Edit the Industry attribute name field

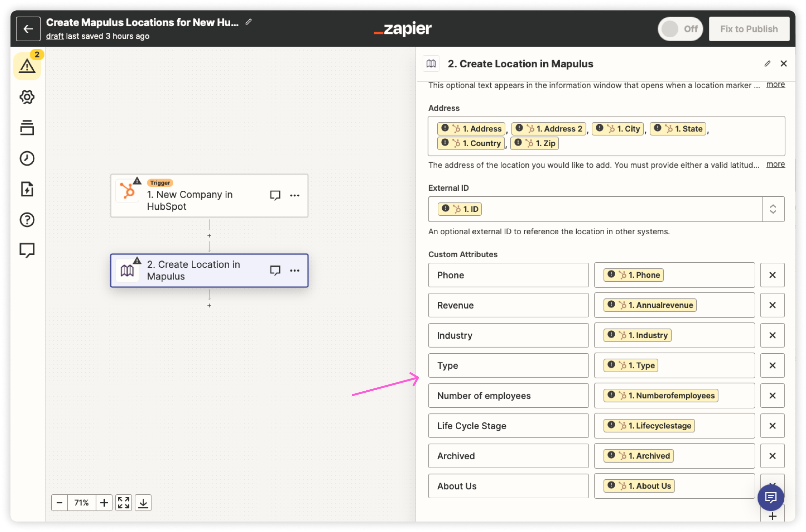pos(509,336)
